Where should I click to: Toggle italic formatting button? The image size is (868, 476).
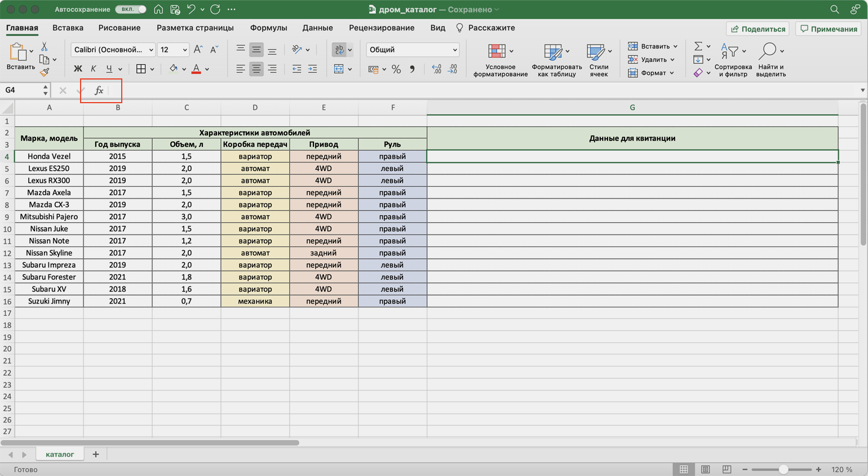click(x=94, y=69)
